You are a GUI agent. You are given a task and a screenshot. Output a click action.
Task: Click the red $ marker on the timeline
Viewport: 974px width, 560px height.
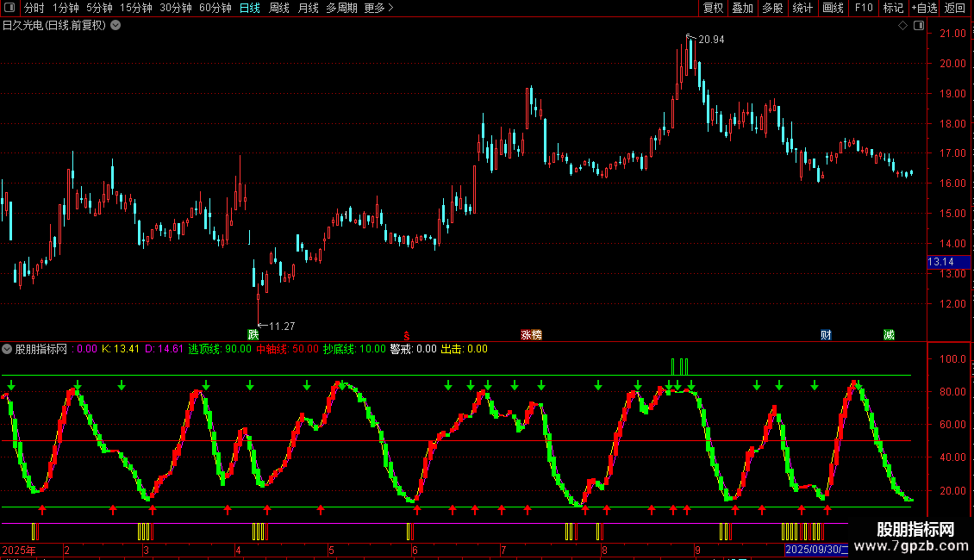[407, 336]
